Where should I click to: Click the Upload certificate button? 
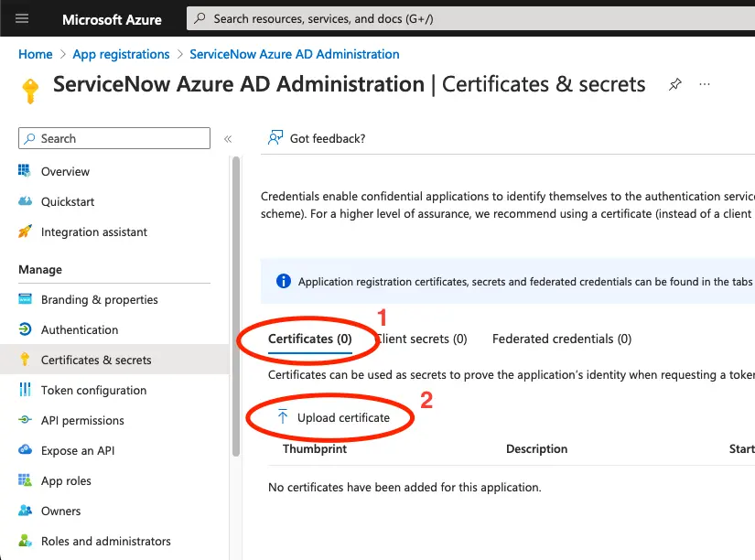click(x=333, y=417)
